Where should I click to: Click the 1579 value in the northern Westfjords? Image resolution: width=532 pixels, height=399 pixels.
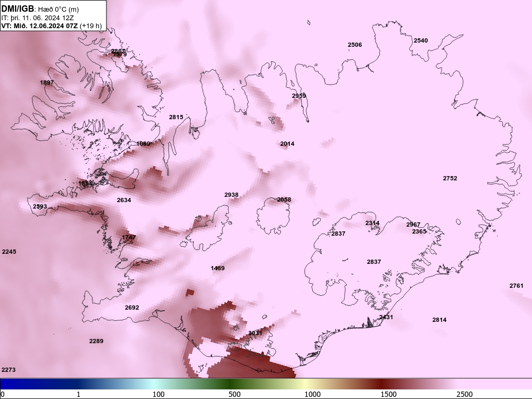[120, 55]
